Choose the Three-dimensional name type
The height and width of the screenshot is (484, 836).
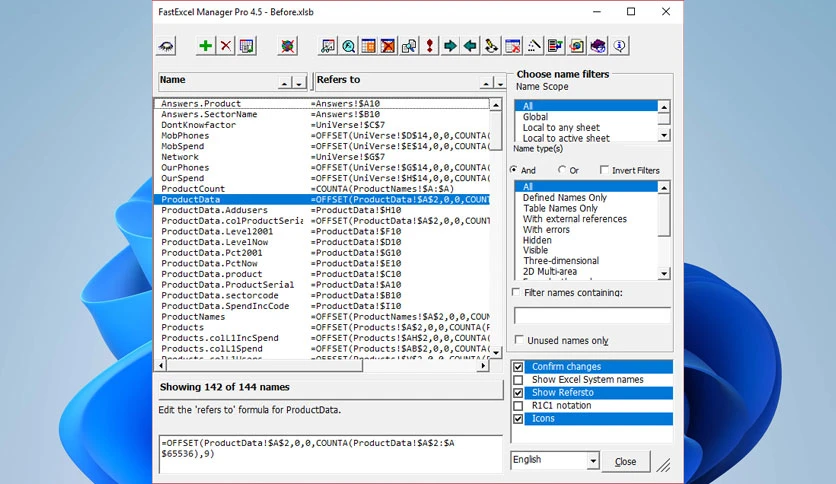click(561, 261)
